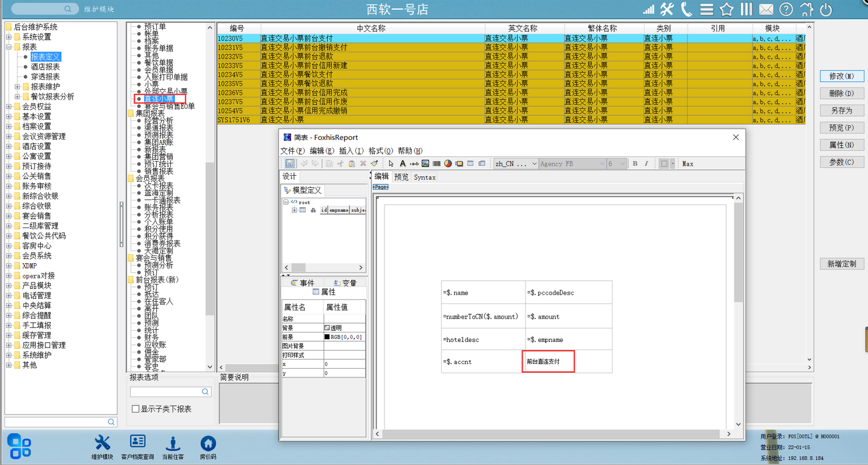Click the format painter brush icon
868x465 pixels.
pos(374,163)
